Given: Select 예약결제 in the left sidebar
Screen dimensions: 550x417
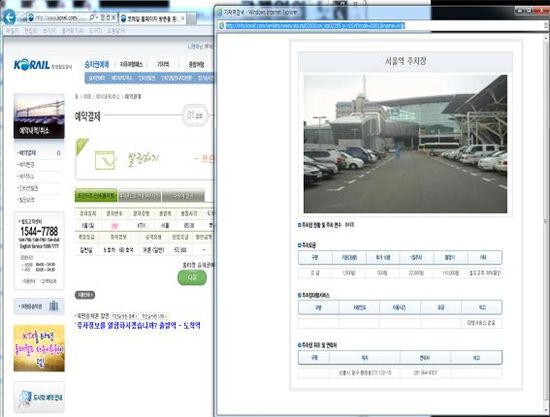Looking at the screenshot, I should pos(27,153).
